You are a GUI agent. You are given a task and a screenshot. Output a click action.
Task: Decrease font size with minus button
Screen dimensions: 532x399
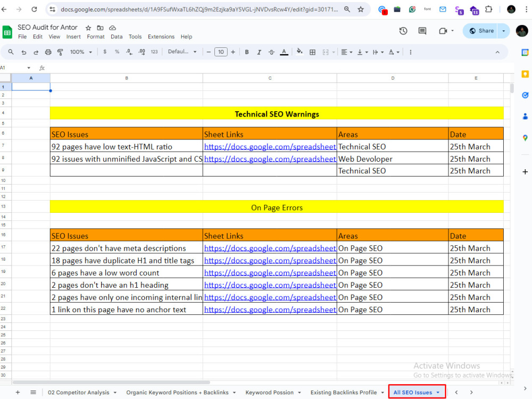coord(209,52)
